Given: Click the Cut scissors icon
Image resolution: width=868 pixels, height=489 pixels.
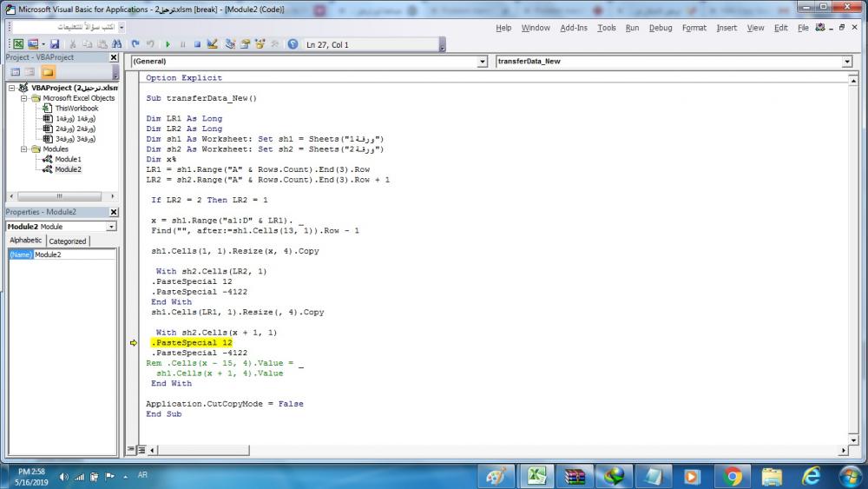Looking at the screenshot, I should pyautogui.click(x=73, y=44).
